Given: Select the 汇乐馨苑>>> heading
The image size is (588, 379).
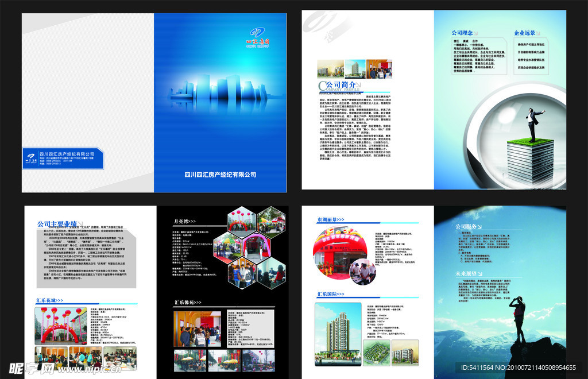Looking at the screenshot, I should pos(188,302).
